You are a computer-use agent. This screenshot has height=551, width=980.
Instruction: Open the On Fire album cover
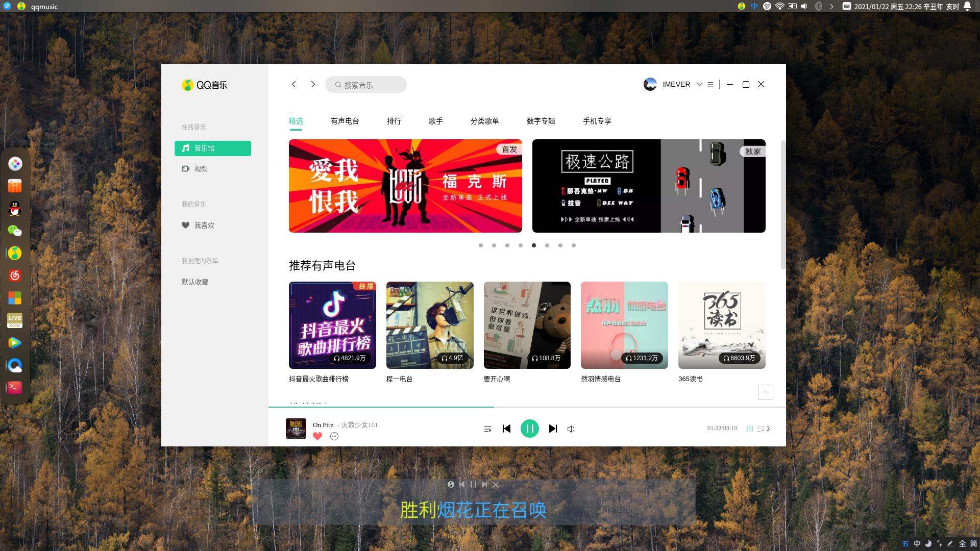click(296, 429)
